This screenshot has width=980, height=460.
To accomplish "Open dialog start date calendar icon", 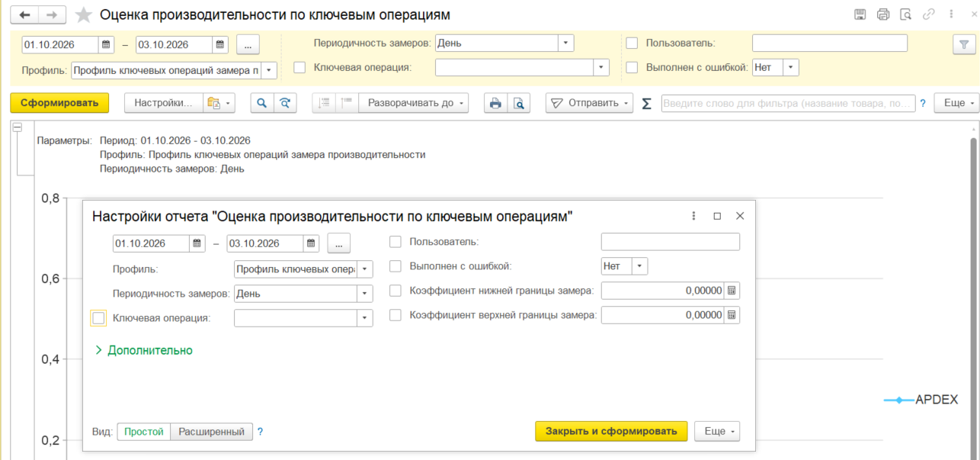I will point(197,243).
